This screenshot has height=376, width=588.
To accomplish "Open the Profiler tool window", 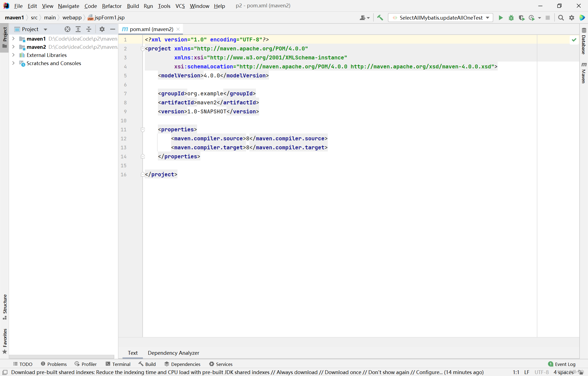I will click(86, 364).
